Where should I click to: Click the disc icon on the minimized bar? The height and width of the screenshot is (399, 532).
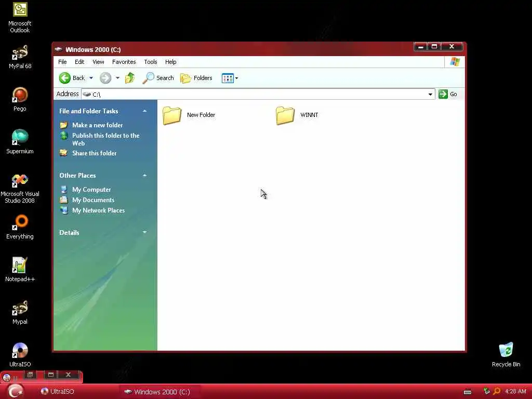(6, 377)
